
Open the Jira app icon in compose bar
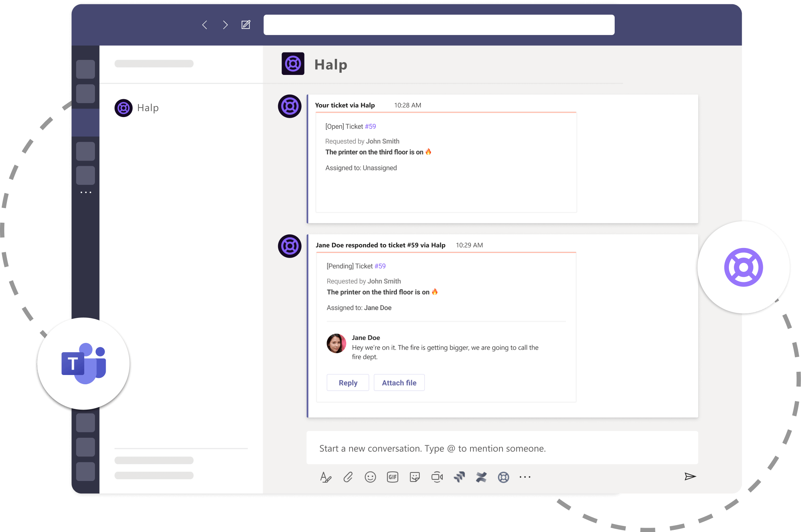[x=459, y=477]
